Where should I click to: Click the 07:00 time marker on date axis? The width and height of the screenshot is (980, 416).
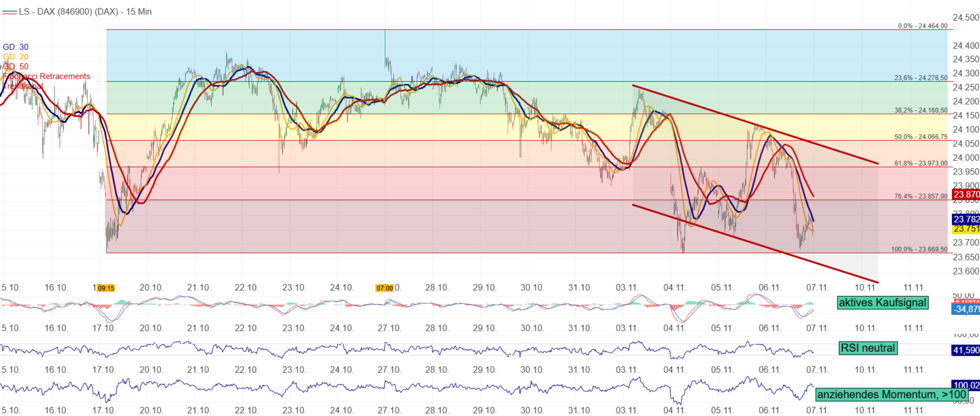384,288
